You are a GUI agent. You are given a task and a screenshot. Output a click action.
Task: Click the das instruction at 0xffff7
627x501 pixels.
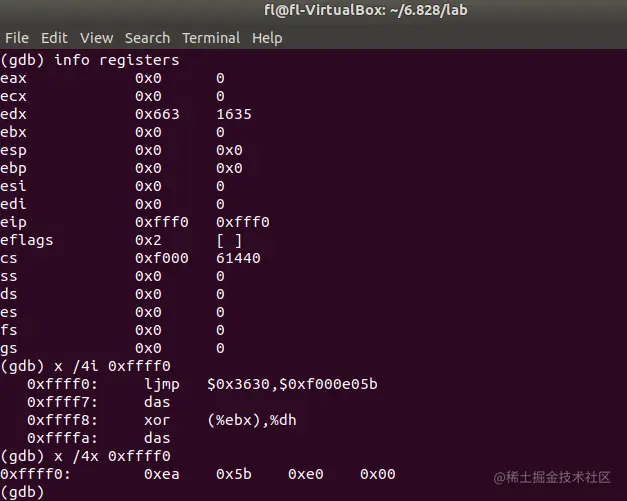157,402
